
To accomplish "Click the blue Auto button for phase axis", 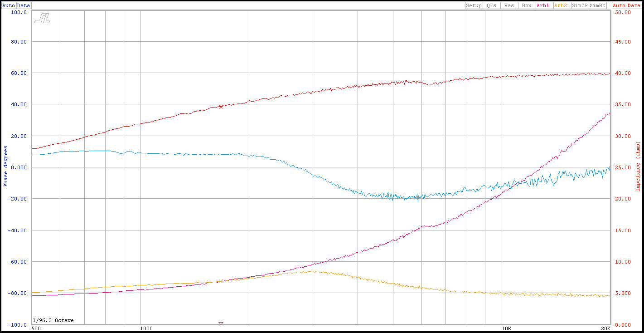I will click(x=9, y=5).
